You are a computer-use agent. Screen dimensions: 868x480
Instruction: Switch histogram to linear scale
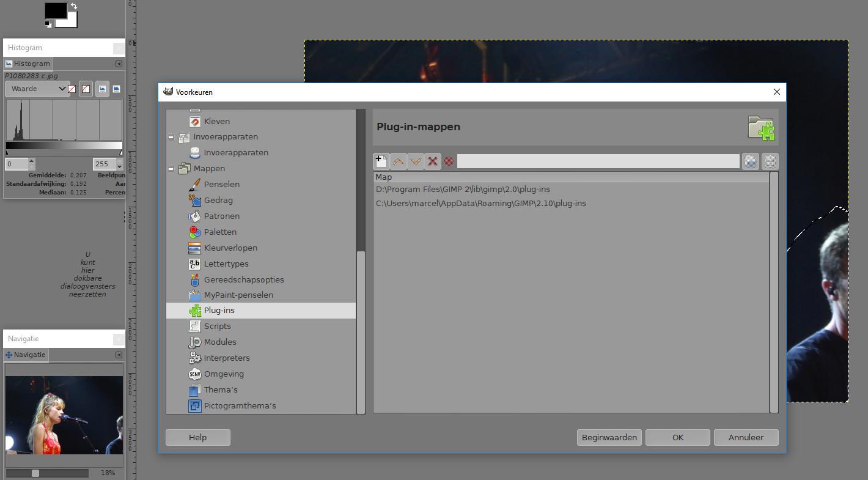(x=72, y=89)
